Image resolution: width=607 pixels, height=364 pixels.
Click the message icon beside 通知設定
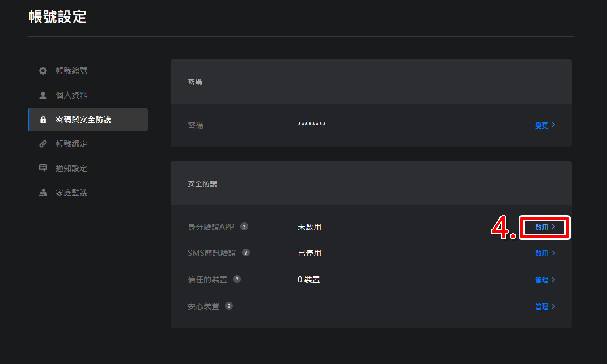[x=43, y=168]
